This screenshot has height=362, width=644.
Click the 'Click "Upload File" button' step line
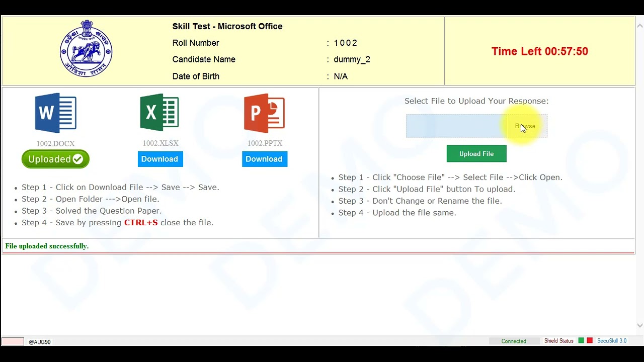coord(427,190)
